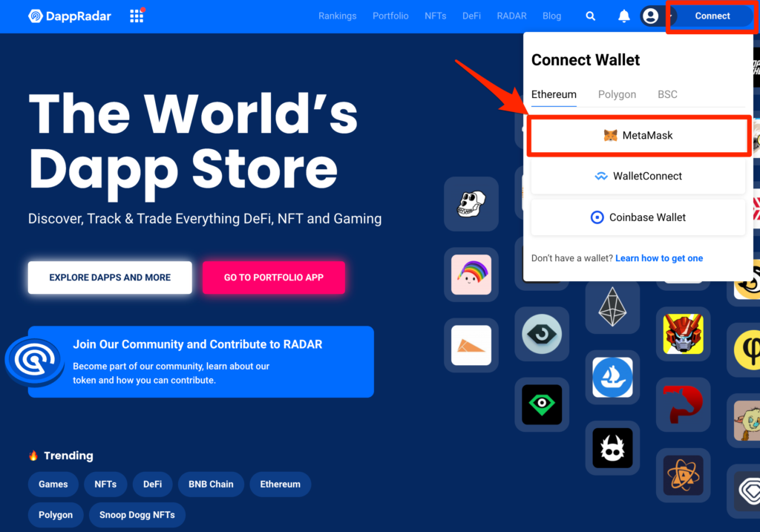Expand the dropdown arrow beside profile avatar
Viewport: 760px width, 532px height.
(670, 16)
